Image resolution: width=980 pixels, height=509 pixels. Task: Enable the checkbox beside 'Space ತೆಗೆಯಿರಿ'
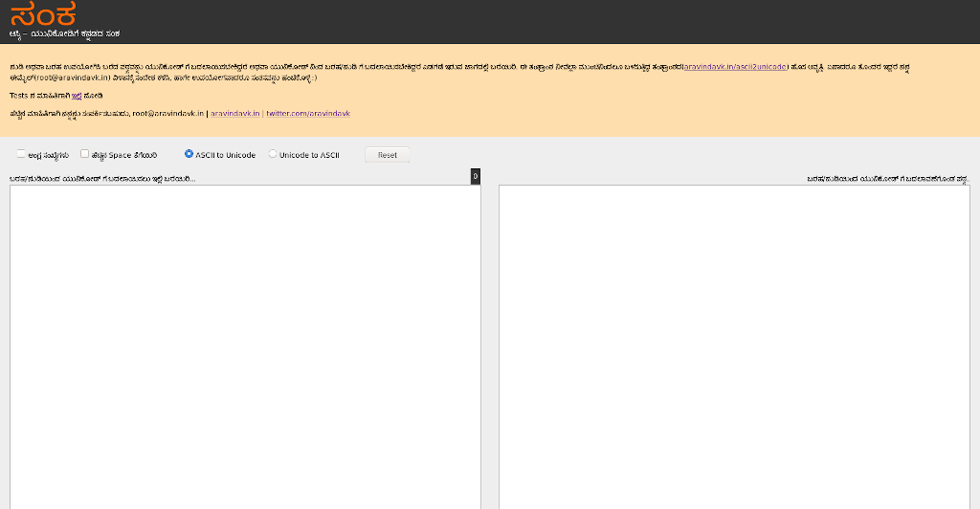85,153
